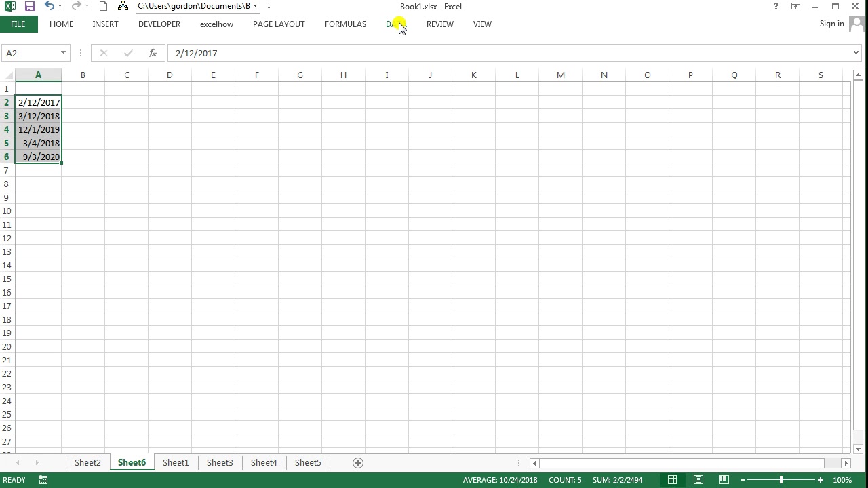Click the 100% zoom level
868x488 pixels.
(842, 480)
